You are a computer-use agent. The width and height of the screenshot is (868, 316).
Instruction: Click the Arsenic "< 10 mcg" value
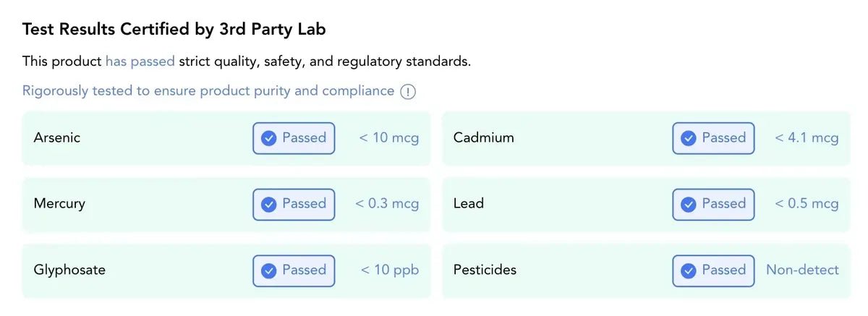click(x=389, y=138)
